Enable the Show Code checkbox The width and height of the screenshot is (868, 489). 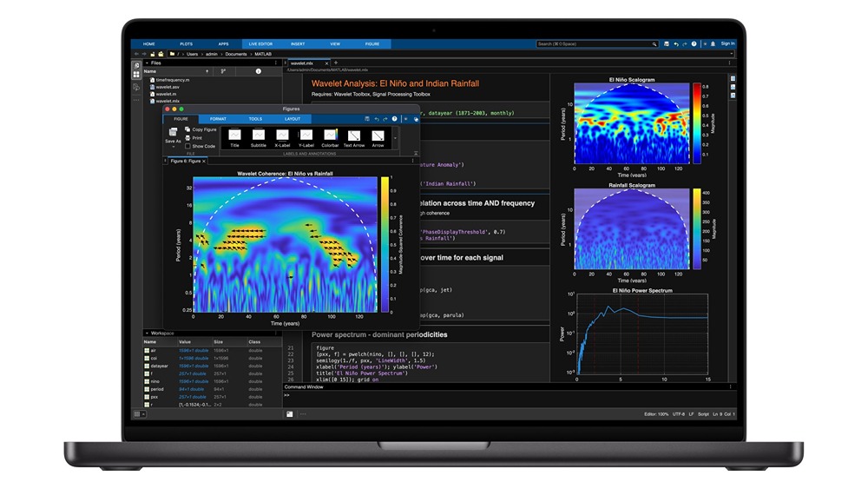click(x=187, y=146)
